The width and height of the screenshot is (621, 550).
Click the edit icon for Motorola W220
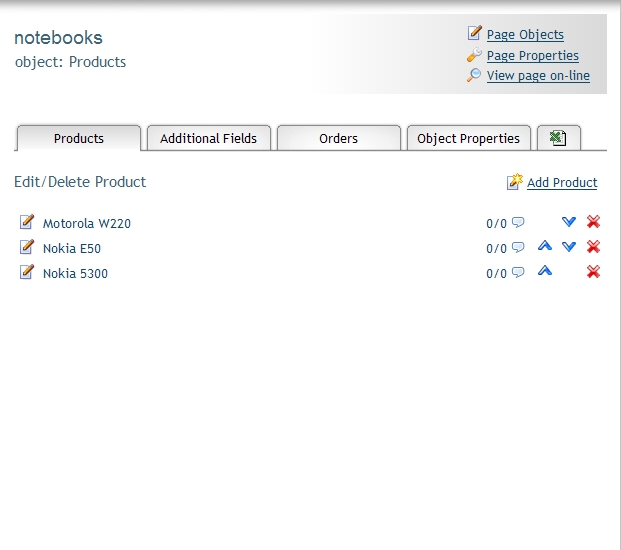pos(27,222)
